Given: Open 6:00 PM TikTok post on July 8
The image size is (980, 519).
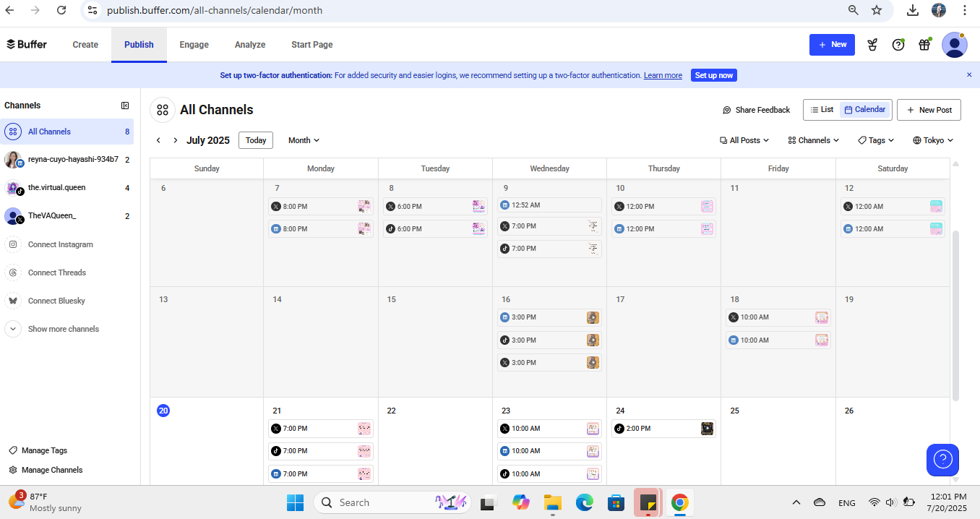Looking at the screenshot, I should 435,229.
